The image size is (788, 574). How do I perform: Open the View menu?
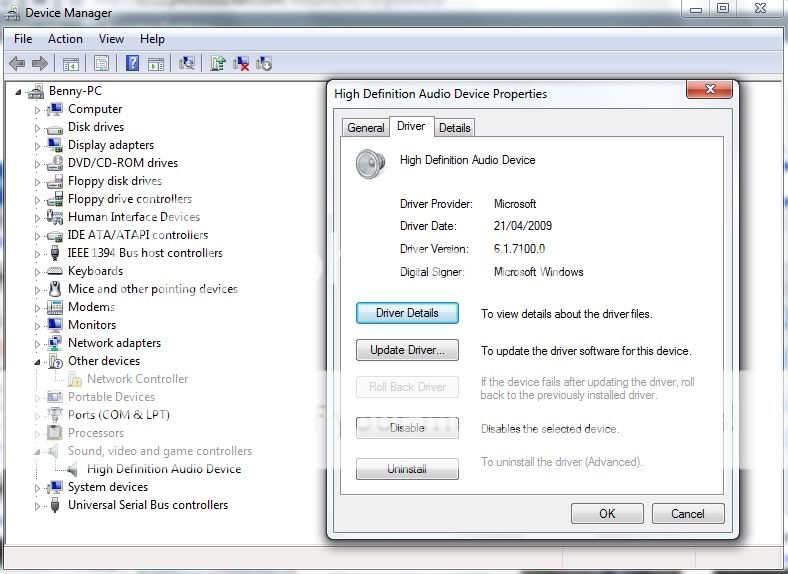tap(111, 39)
